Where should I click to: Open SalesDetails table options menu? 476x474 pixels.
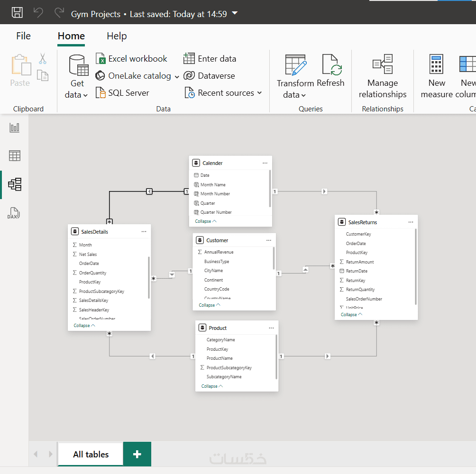point(144,231)
